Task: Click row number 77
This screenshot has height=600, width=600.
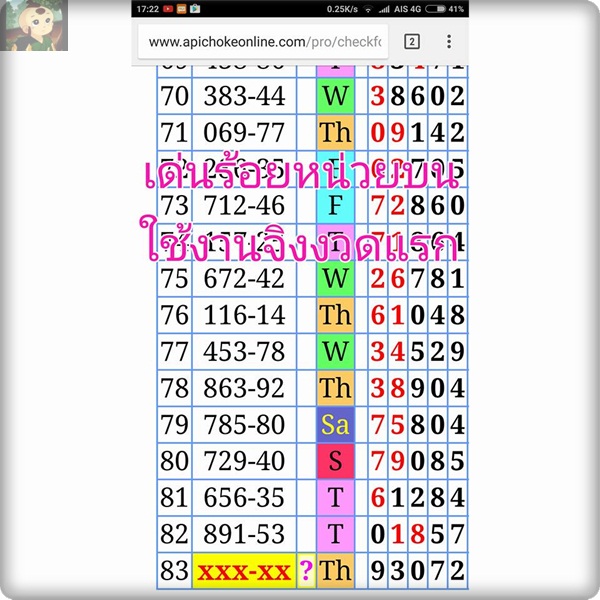Action: [174, 351]
